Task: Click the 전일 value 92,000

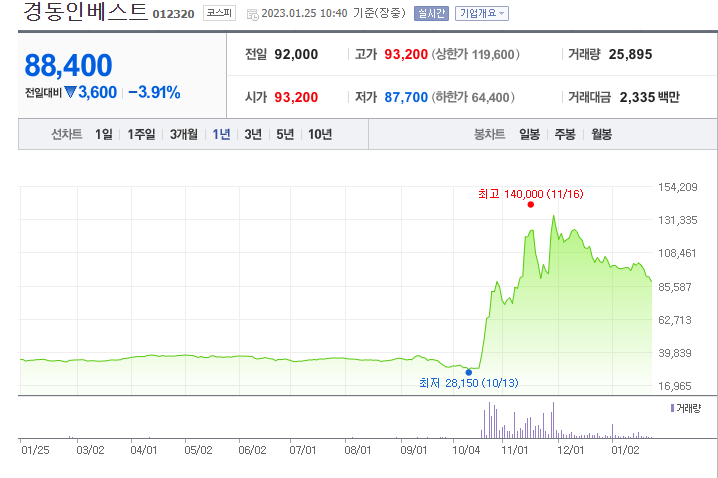Action: 296,54
